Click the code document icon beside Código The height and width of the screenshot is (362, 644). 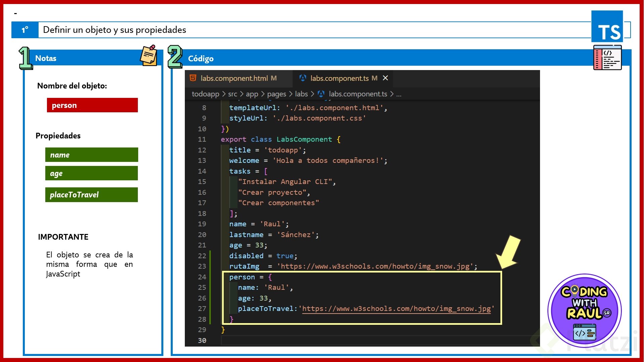tap(607, 58)
